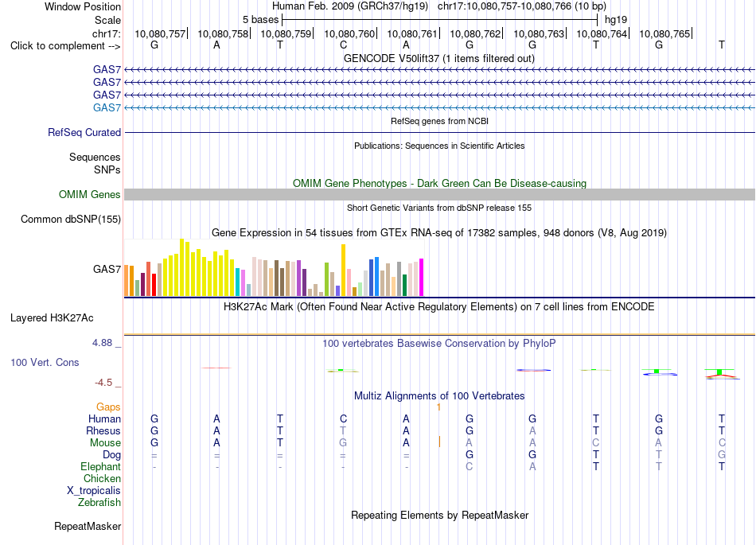Click ruler base C under 10,080,760
Screen dimensions: 756x545
tap(343, 45)
